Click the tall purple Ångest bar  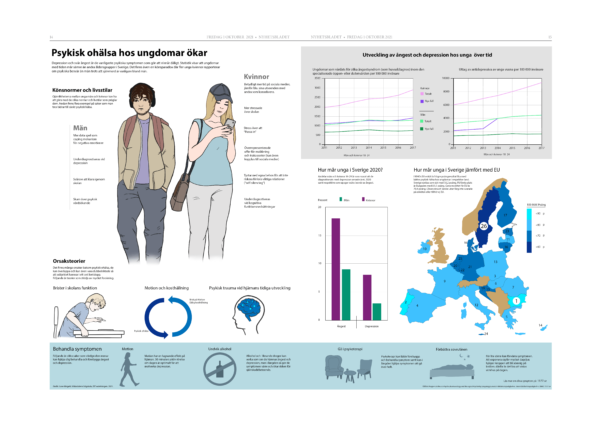(x=336, y=269)
